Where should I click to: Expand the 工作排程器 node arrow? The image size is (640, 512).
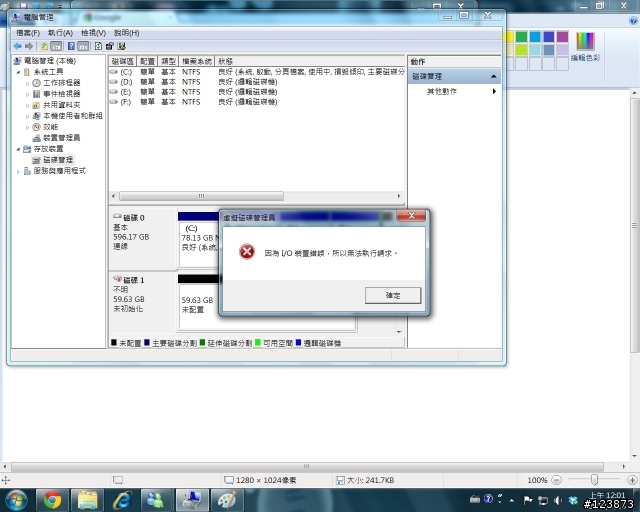(x=27, y=83)
